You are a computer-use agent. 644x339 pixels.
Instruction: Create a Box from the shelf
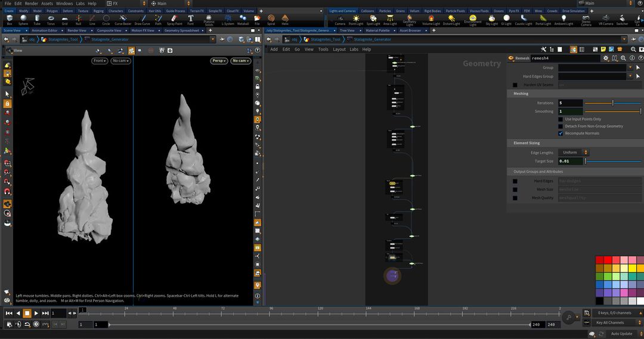(10, 20)
